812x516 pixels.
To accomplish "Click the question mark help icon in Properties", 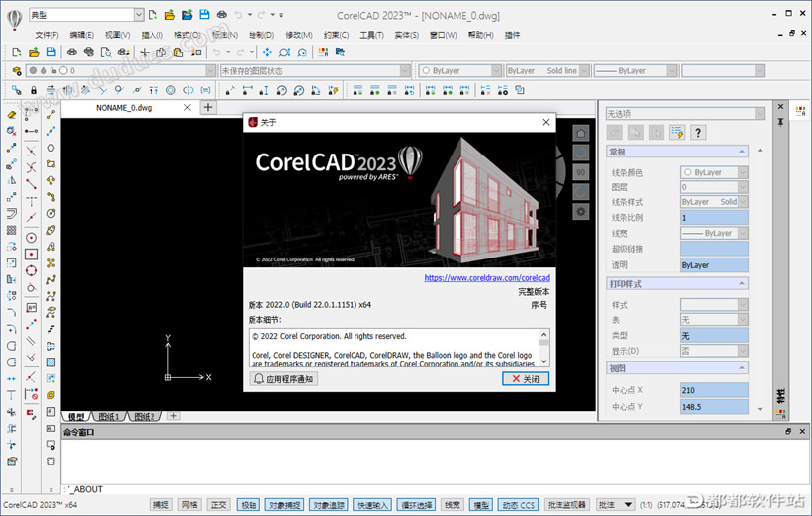I will click(698, 133).
